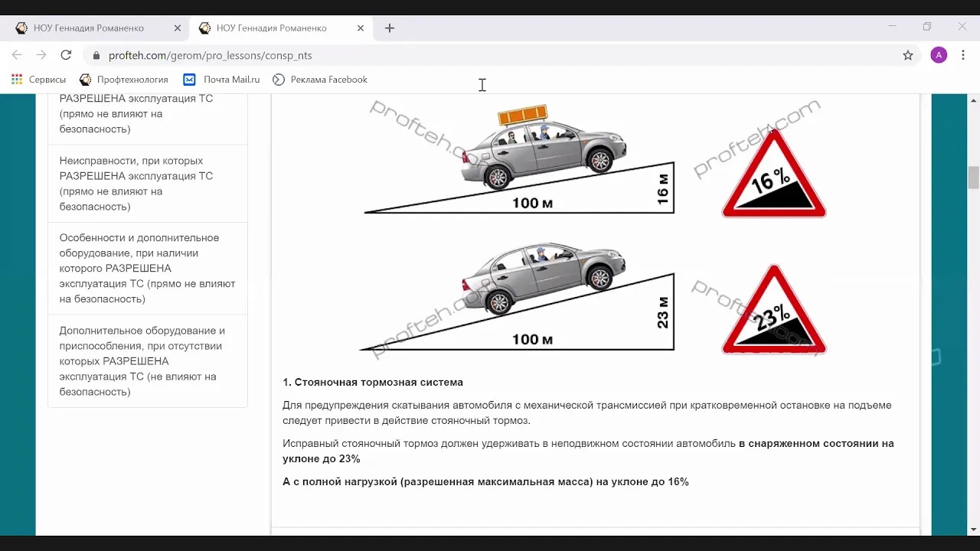Open the Chrome profile avatar
Viewport: 980px width, 551px height.
pyautogui.click(x=939, y=55)
